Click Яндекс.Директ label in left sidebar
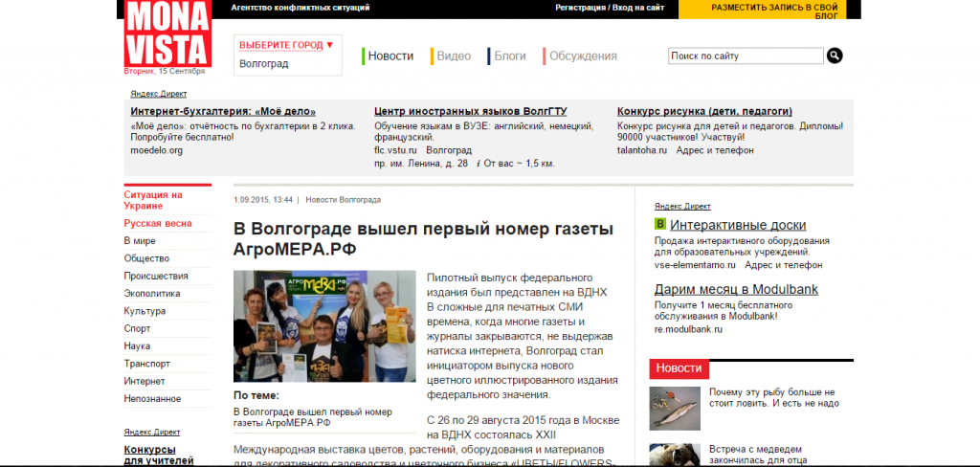The width and height of the screenshot is (980, 467). (152, 432)
